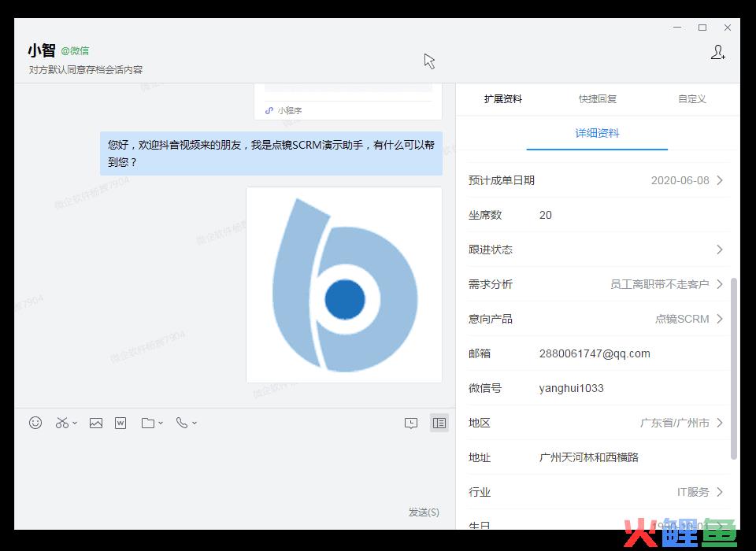
Task: Click contact name 小智
Action: coord(42,50)
